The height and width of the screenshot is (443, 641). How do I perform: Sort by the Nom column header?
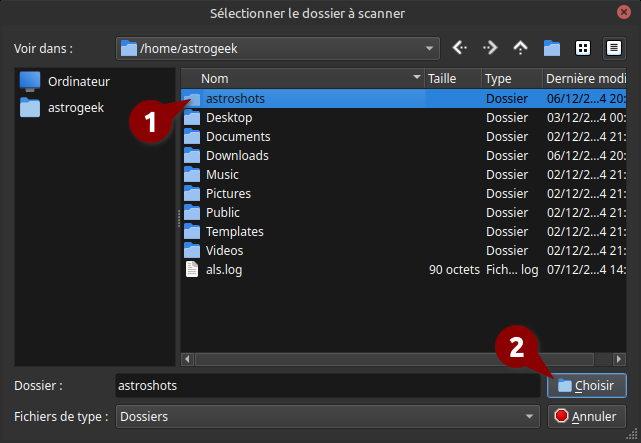point(303,78)
